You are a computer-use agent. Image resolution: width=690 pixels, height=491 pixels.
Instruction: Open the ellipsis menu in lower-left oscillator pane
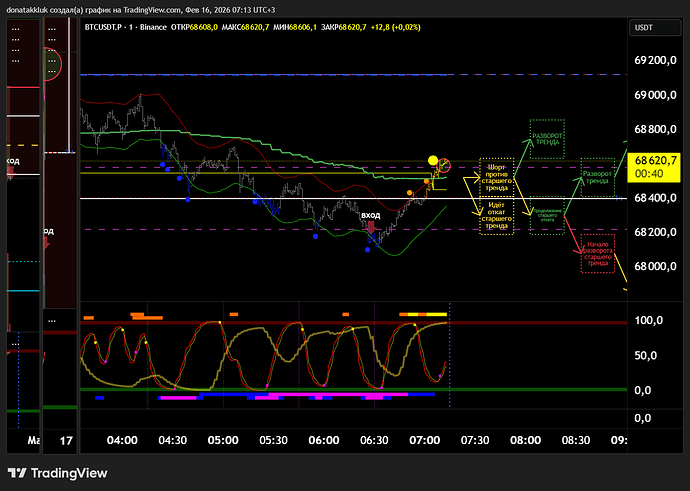tap(13, 344)
